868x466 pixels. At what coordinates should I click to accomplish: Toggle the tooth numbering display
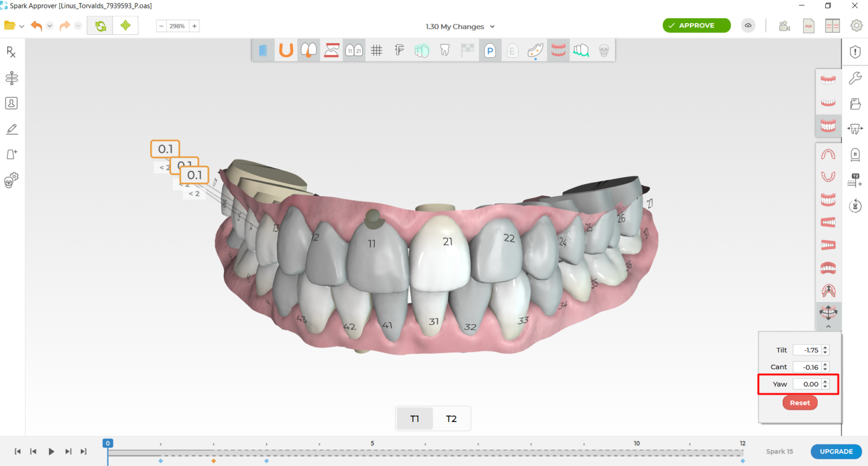354,51
